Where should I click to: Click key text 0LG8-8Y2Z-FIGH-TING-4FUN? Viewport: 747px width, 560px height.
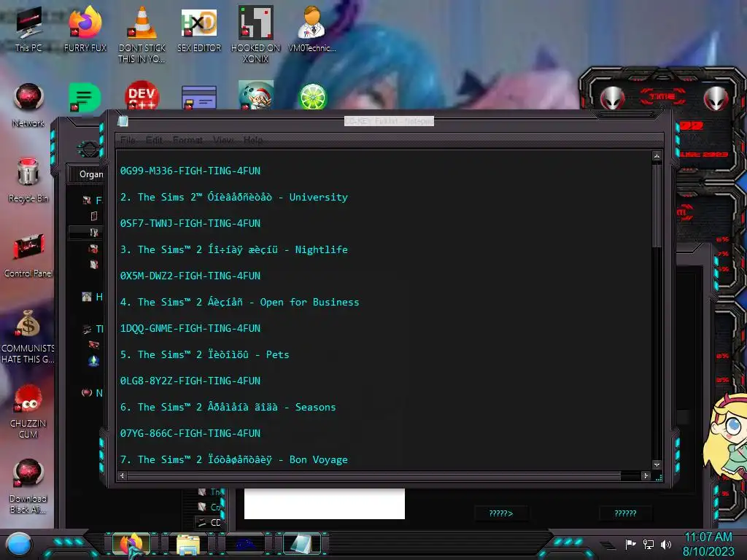[190, 381]
